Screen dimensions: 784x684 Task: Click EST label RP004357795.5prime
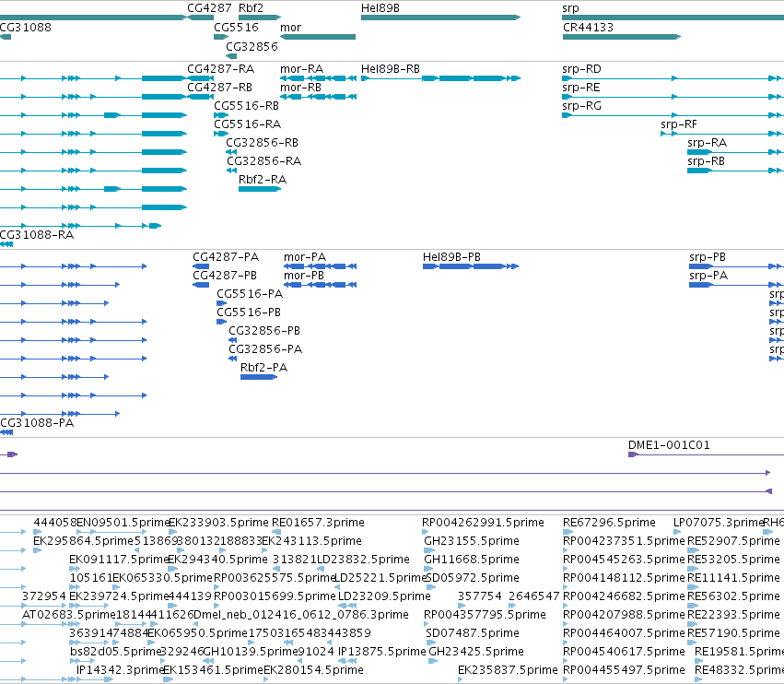point(485,616)
